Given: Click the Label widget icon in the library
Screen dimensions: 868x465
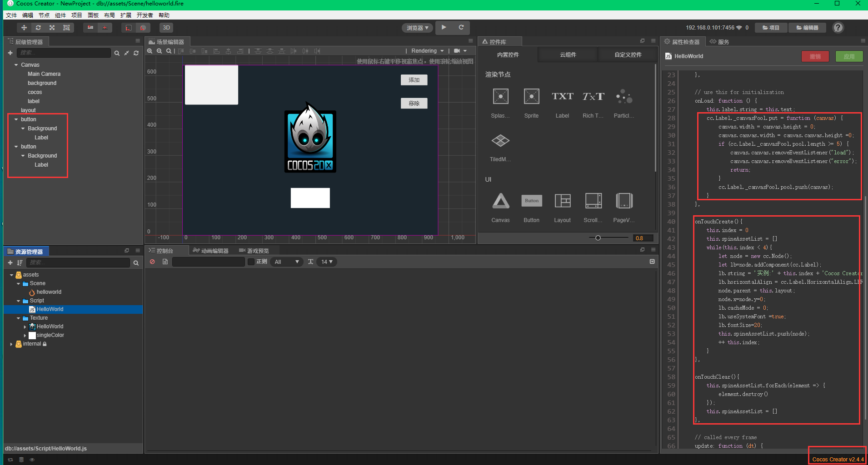Looking at the screenshot, I should (562, 96).
